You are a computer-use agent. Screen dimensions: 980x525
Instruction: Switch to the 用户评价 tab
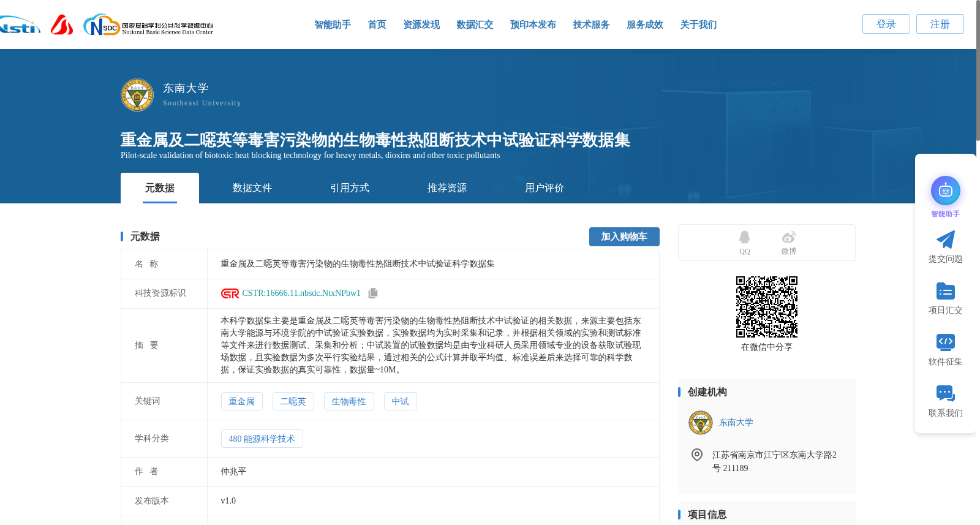coord(545,188)
